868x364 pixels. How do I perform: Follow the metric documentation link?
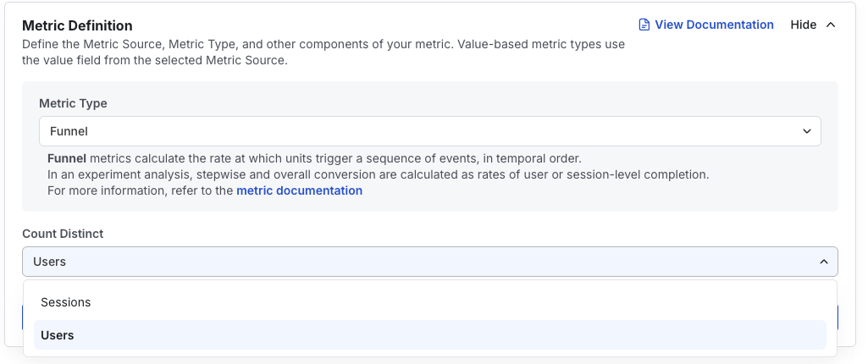click(x=299, y=190)
